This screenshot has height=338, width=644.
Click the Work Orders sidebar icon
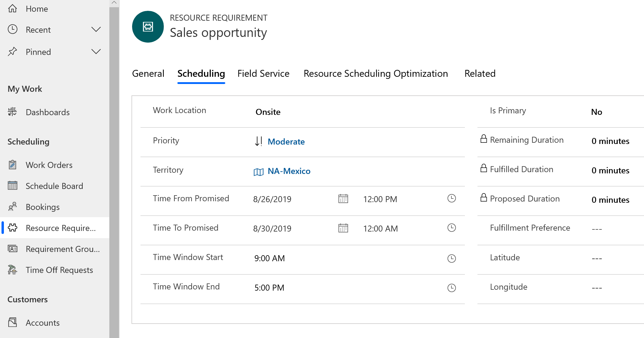(13, 165)
